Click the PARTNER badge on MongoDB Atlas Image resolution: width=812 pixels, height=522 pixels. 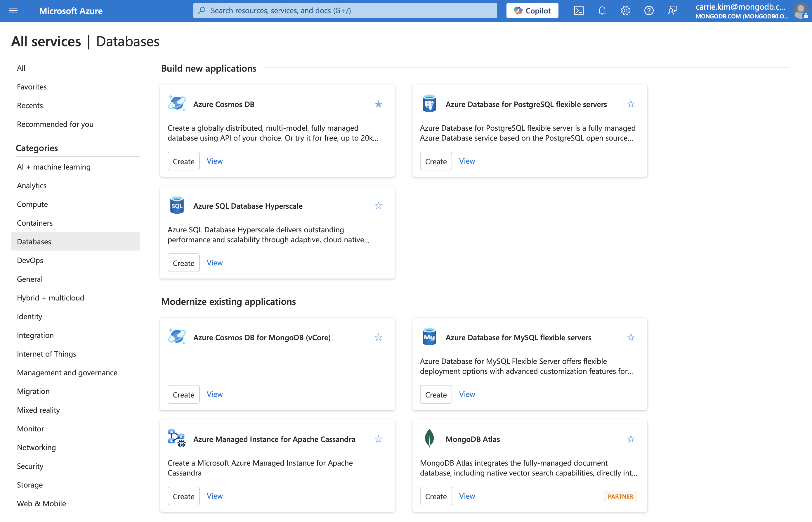click(x=620, y=496)
